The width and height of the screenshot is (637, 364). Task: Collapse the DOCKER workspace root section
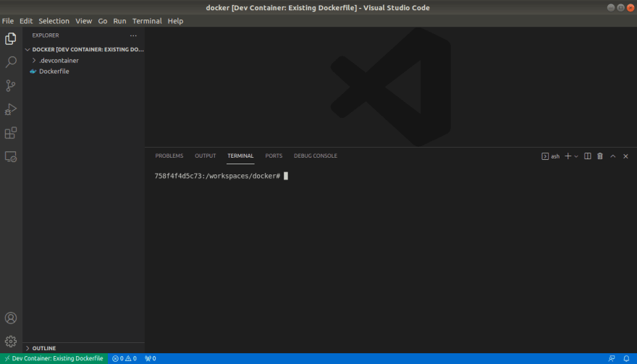[x=83, y=49]
